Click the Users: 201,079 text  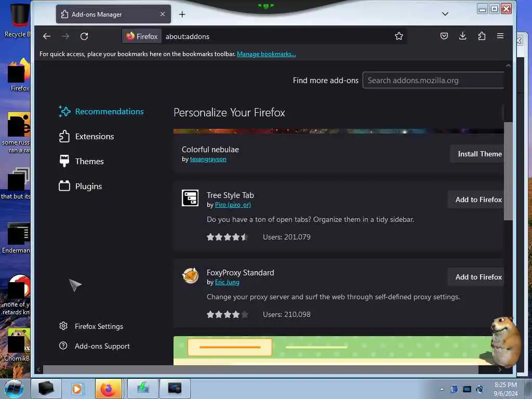click(287, 237)
